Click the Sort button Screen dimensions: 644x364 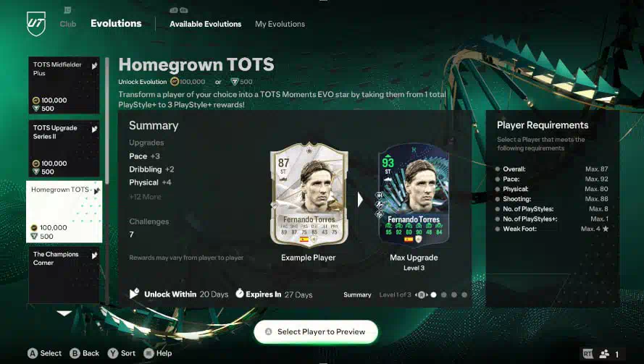(122, 353)
